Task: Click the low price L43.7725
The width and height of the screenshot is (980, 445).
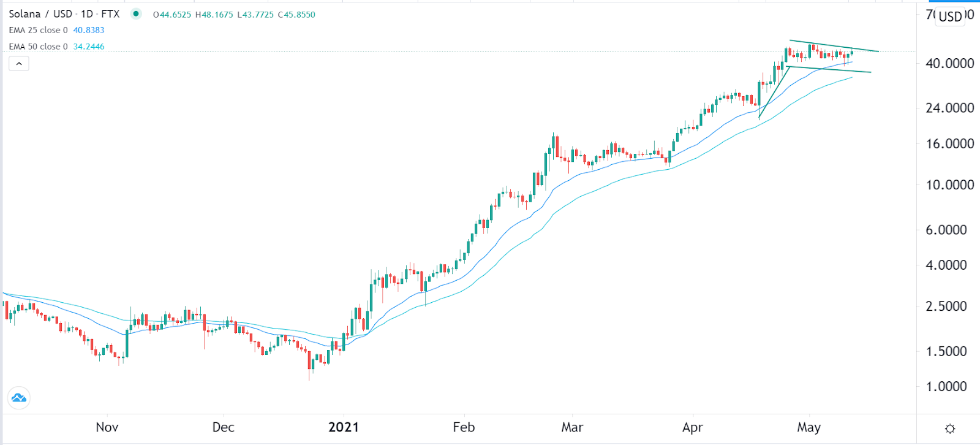Action: point(255,15)
